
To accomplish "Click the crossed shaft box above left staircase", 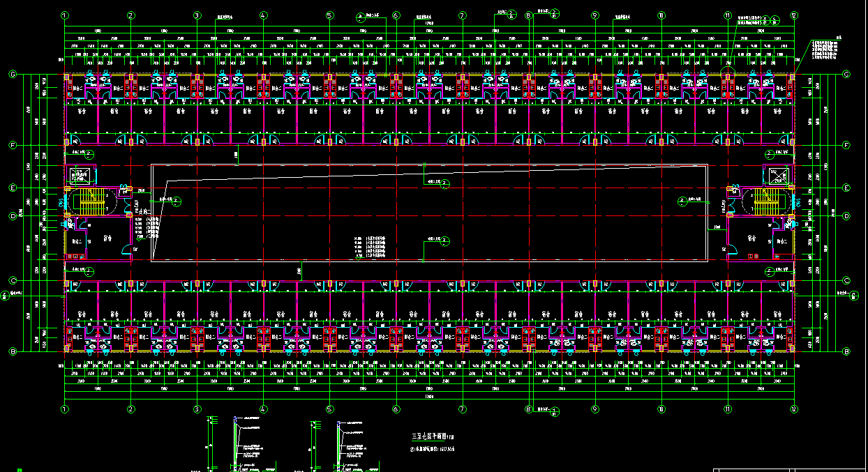I will 80,174.
